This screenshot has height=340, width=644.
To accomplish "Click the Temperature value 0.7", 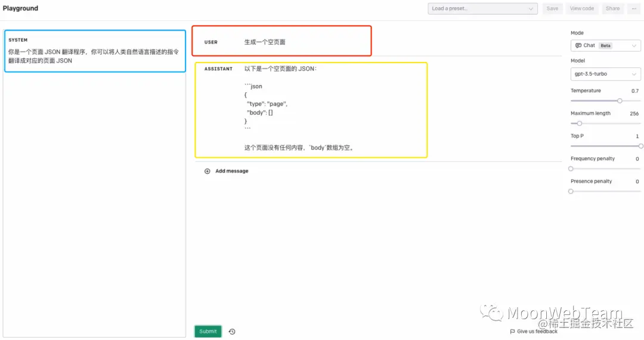I will tap(635, 91).
